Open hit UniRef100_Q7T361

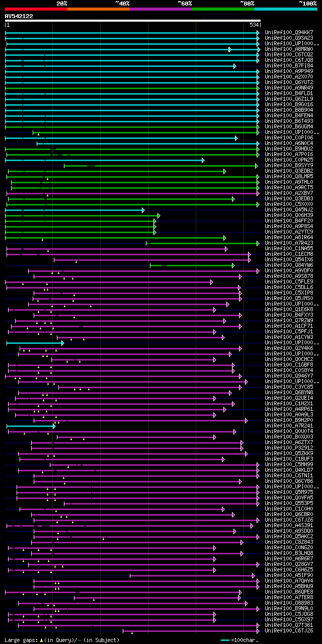[x=290, y=625]
